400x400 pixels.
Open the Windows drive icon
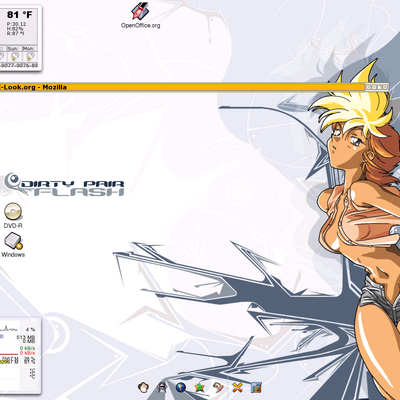tap(13, 241)
